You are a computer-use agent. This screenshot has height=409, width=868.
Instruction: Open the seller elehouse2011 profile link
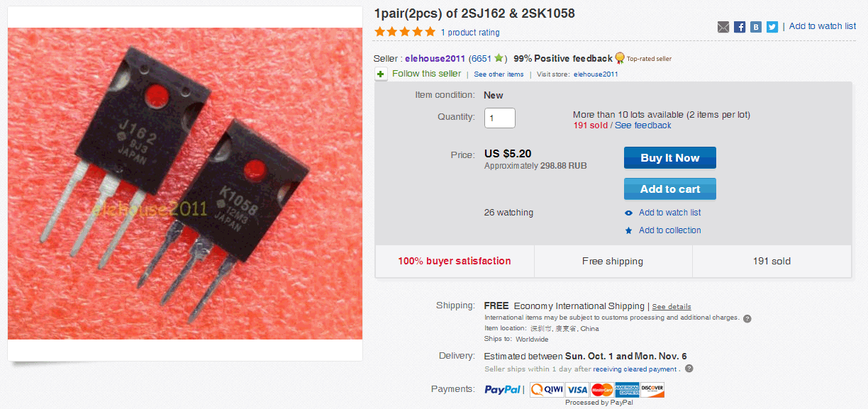[x=435, y=59]
